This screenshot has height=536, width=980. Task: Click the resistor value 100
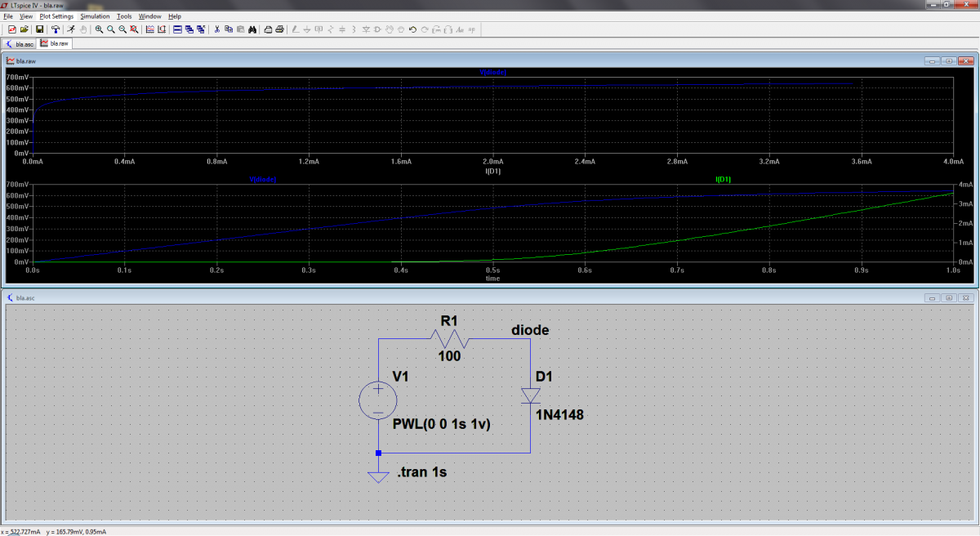(x=449, y=356)
